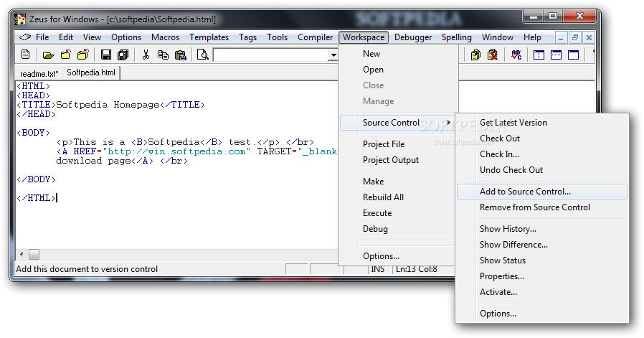The height and width of the screenshot is (338, 644).
Task: Click horizontal scrollbar left arrow
Action: tap(22, 255)
